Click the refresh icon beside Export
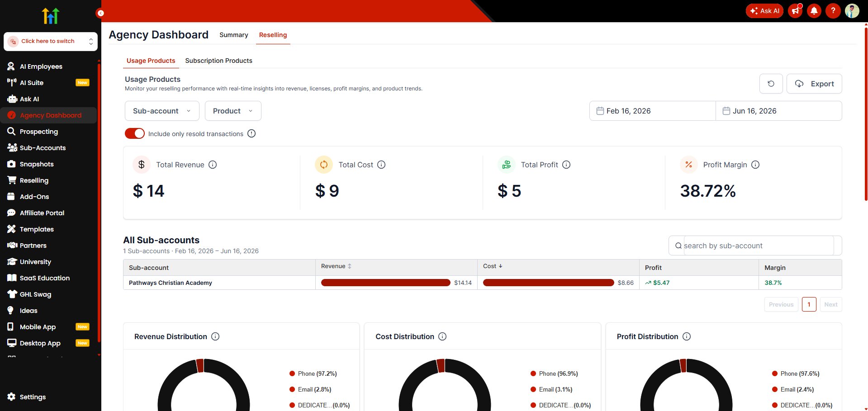This screenshot has height=411, width=868. (x=771, y=84)
